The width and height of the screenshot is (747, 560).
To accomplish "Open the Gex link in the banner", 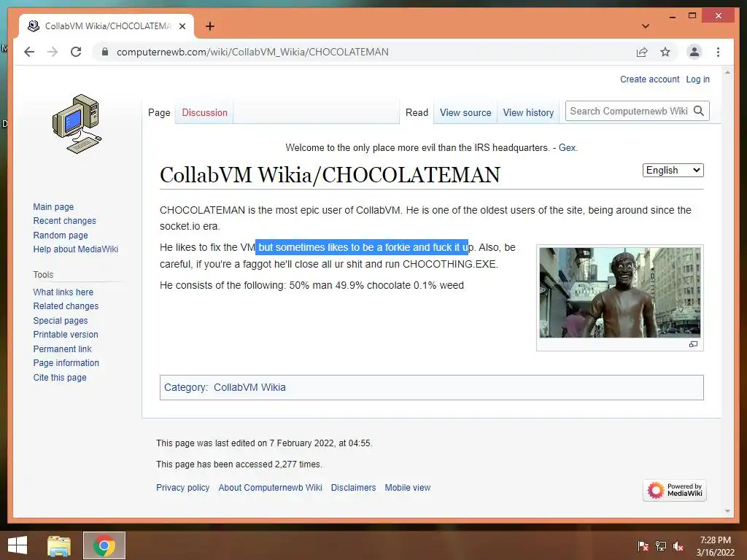I will click(x=567, y=147).
